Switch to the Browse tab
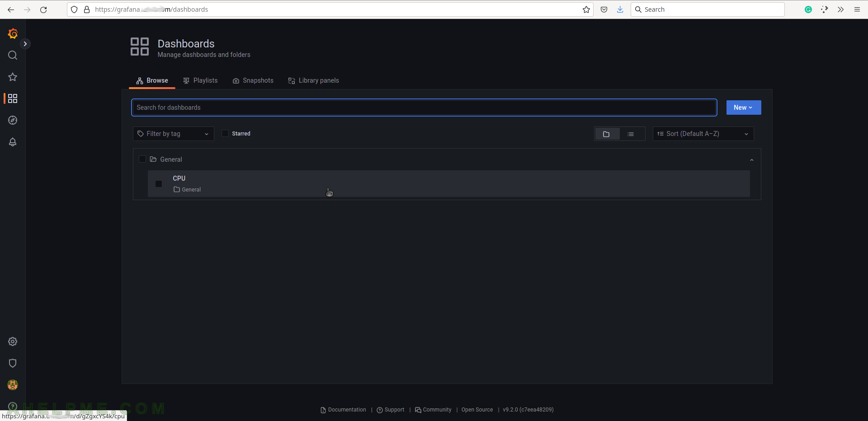 [152, 80]
